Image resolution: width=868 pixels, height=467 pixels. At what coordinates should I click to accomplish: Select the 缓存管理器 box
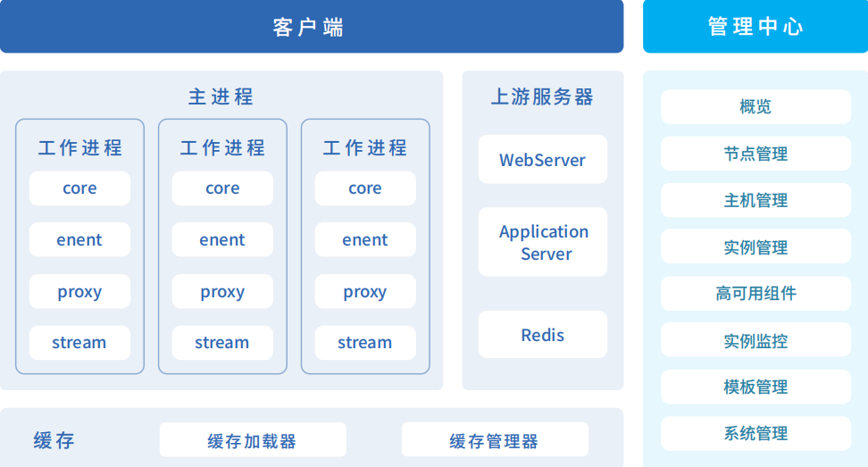click(494, 440)
